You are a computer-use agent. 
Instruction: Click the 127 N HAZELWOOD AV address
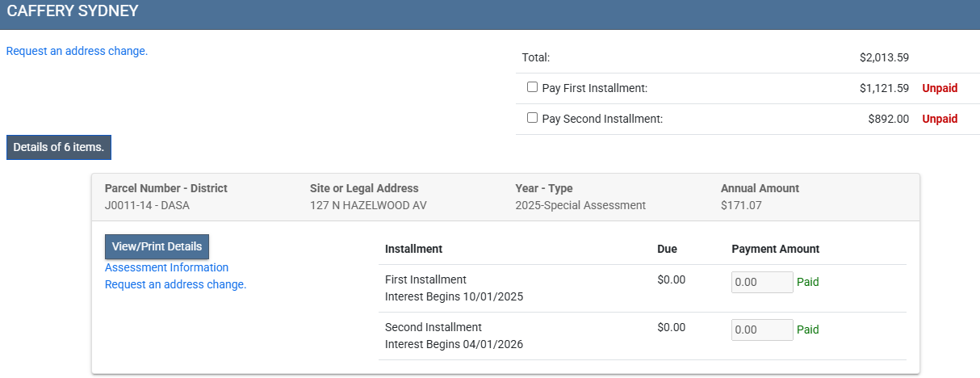pos(368,205)
